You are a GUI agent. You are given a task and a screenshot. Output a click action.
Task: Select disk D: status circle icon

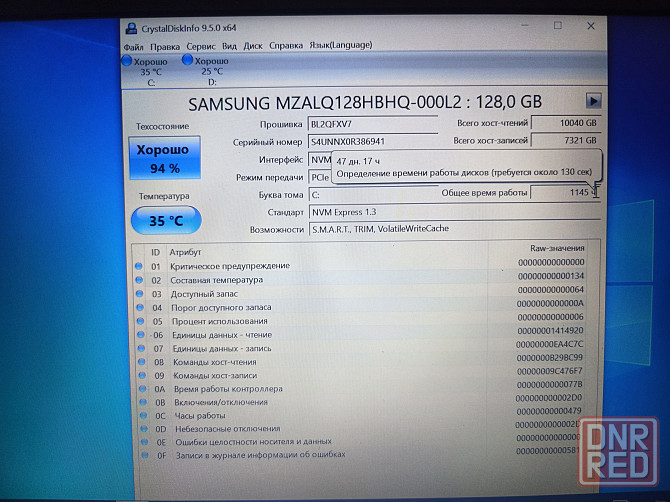pos(187,61)
